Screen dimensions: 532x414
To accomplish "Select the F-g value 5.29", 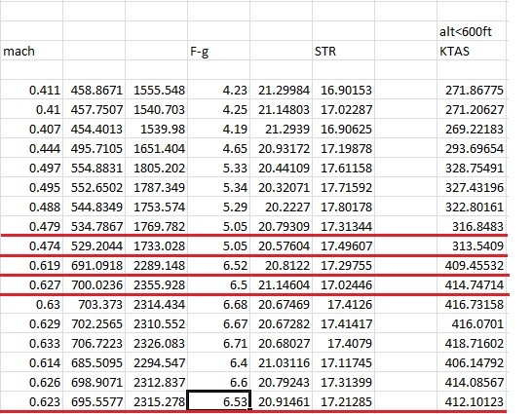I will [219, 207].
